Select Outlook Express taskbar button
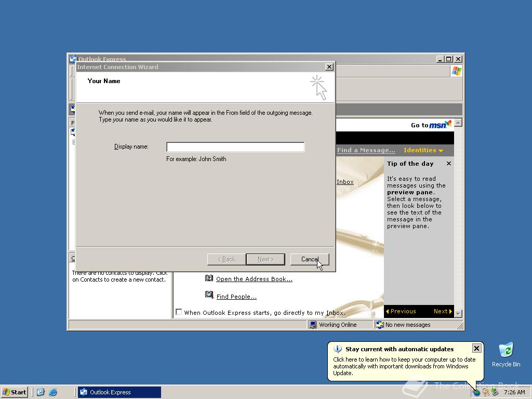 click(x=119, y=392)
